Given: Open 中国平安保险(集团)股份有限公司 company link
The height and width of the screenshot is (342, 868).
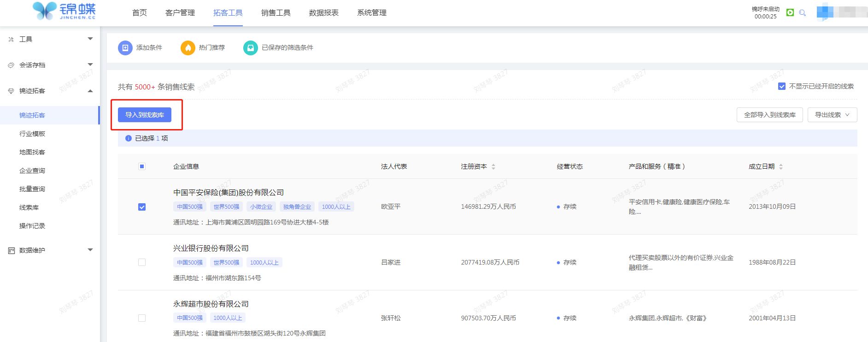Looking at the screenshot, I should click(x=229, y=193).
